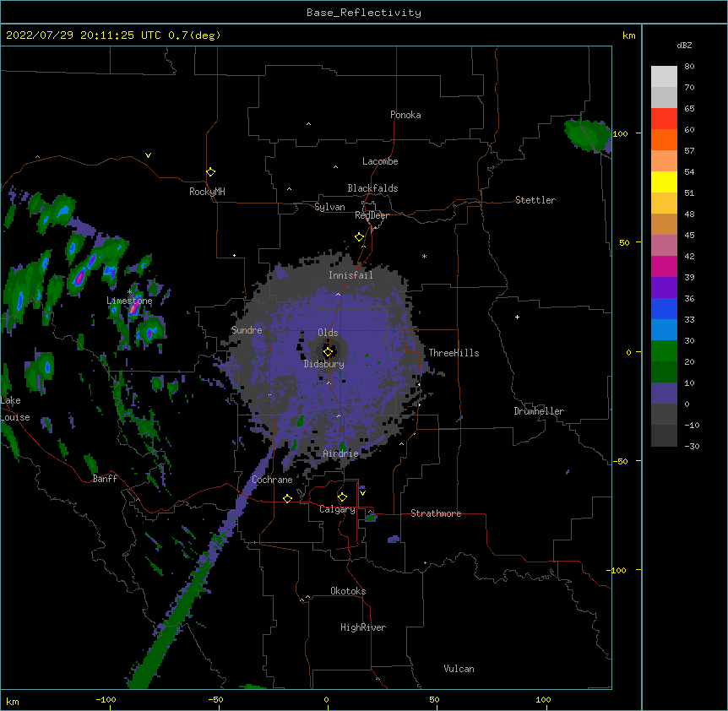Select the yellow V marker northeast of Calgary
This screenshot has width=728, height=711.
[362, 493]
